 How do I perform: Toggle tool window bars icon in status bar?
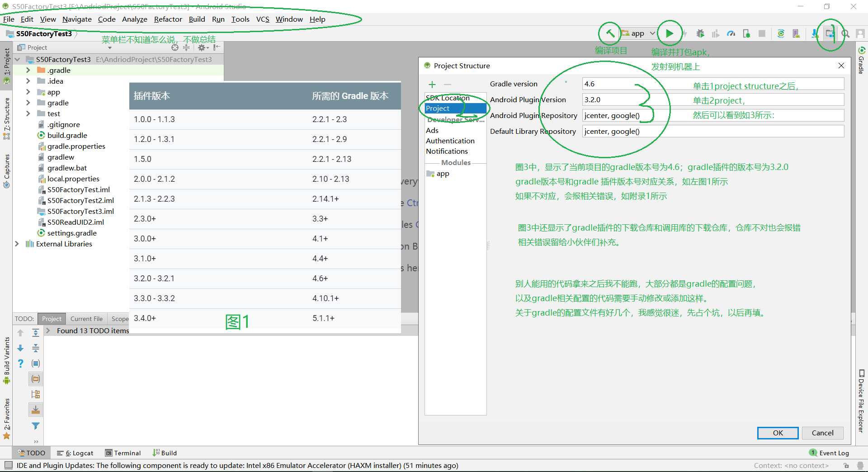[8, 465]
